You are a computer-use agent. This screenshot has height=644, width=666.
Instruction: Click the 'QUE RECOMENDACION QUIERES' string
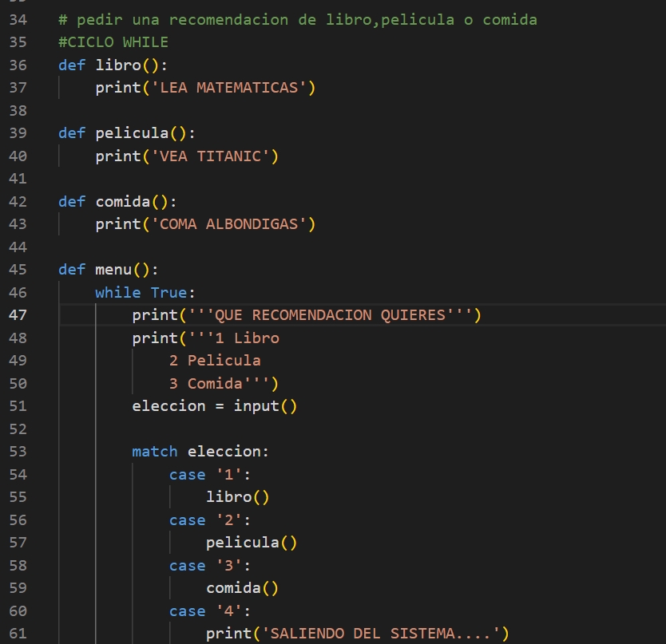tap(331, 315)
